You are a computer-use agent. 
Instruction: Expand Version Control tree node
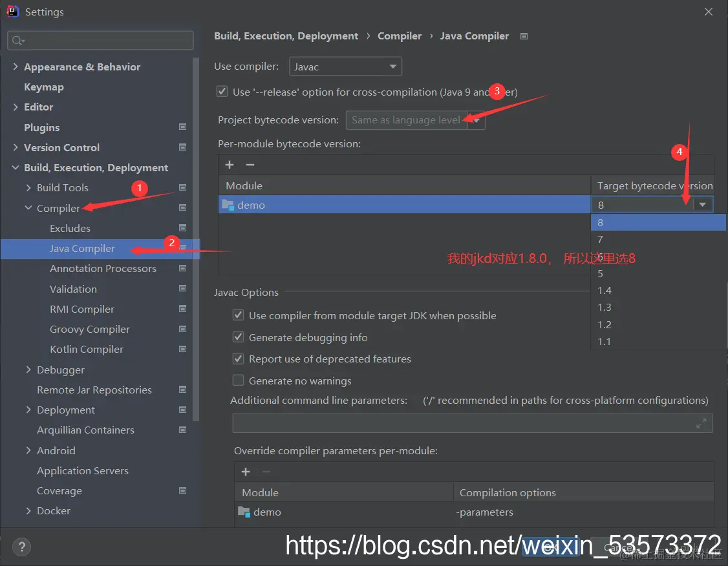pyautogui.click(x=16, y=147)
